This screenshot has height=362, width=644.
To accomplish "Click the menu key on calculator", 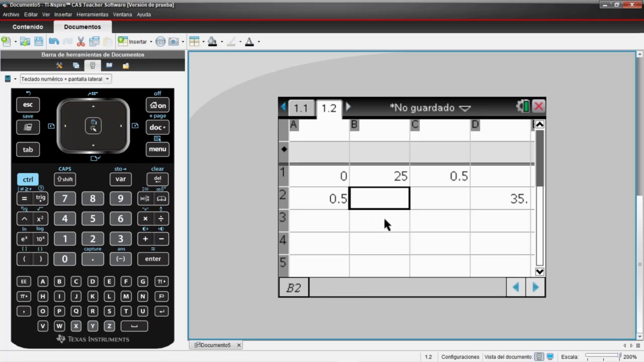I will (157, 149).
